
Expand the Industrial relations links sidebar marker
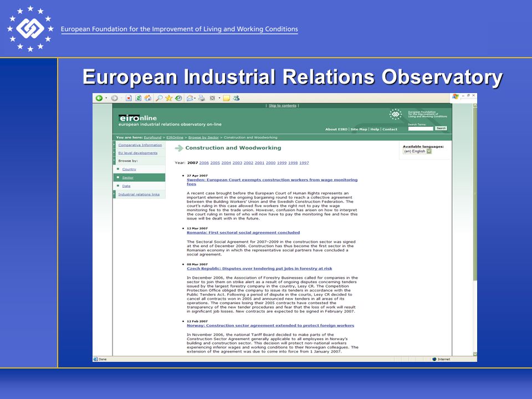(x=114, y=194)
